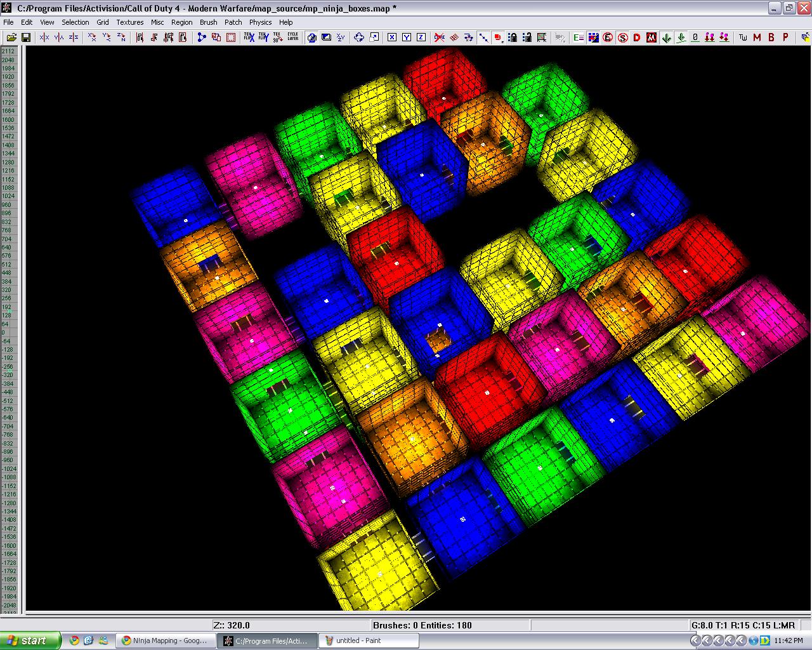Click the Cycle Layer toolbar icon
812x650 pixels.
coord(292,37)
